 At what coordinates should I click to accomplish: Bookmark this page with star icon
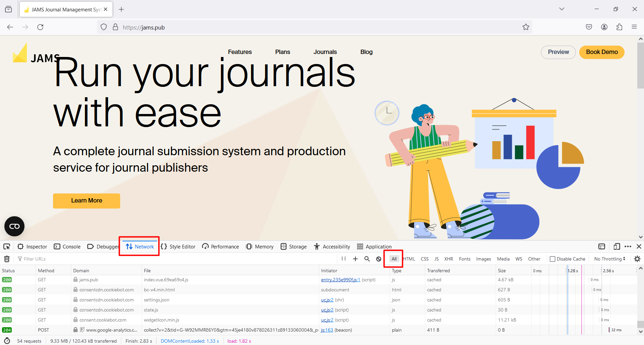(x=526, y=27)
